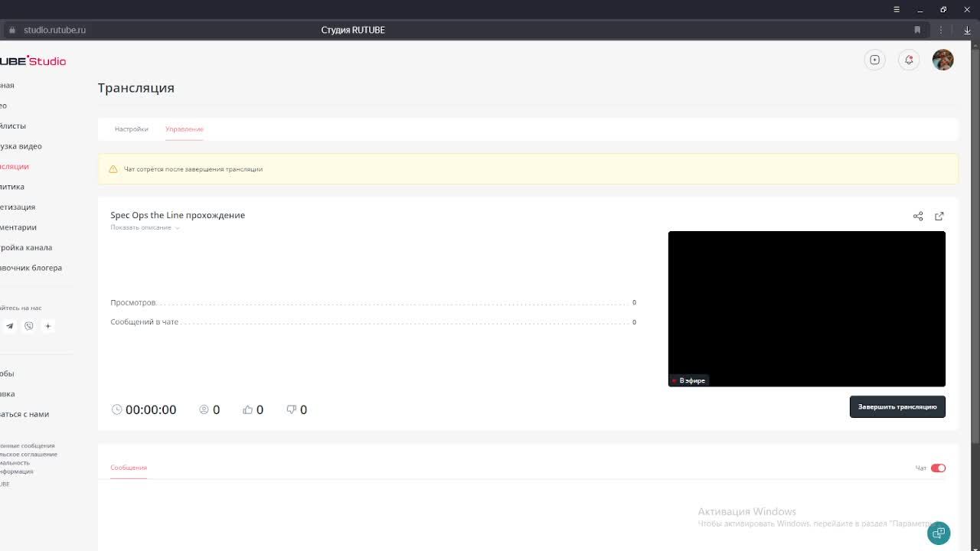Click the plus social icon in sidebar
Screen dimensions: 980x551
coord(47,326)
